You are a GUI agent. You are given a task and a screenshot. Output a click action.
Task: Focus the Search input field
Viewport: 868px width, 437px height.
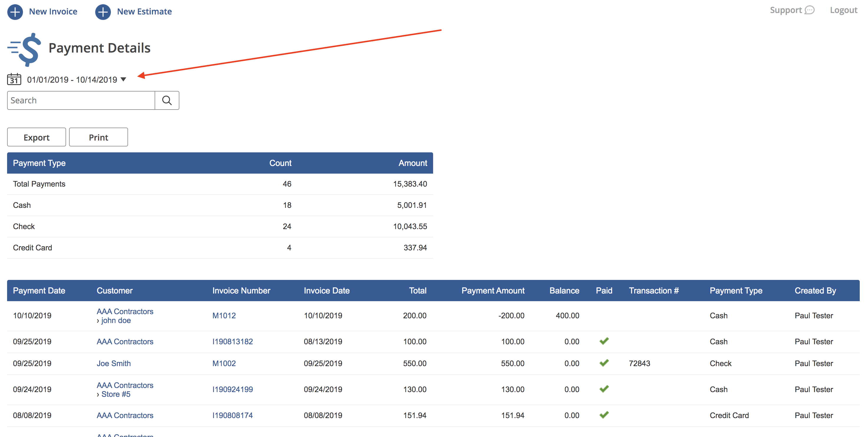click(x=81, y=100)
